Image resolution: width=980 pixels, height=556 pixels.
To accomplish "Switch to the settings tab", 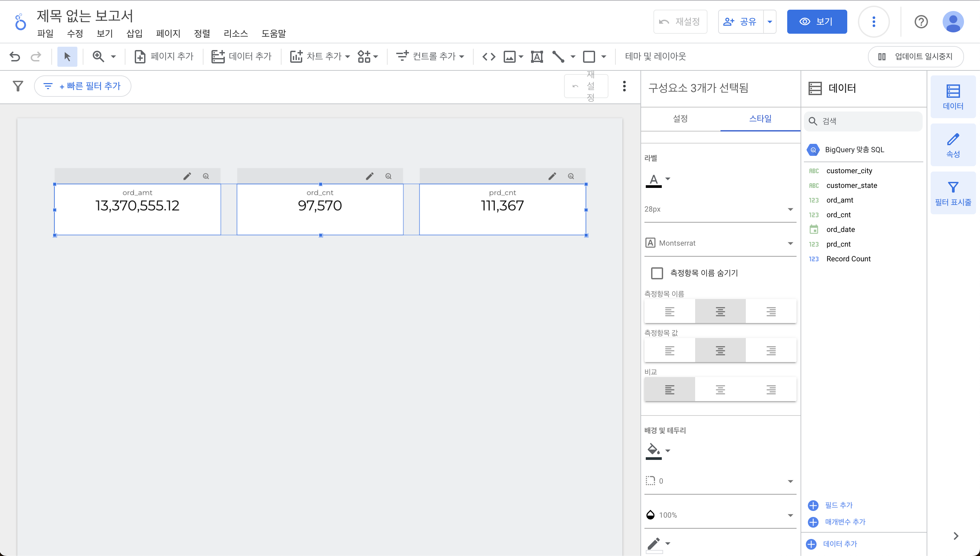I will click(x=680, y=119).
